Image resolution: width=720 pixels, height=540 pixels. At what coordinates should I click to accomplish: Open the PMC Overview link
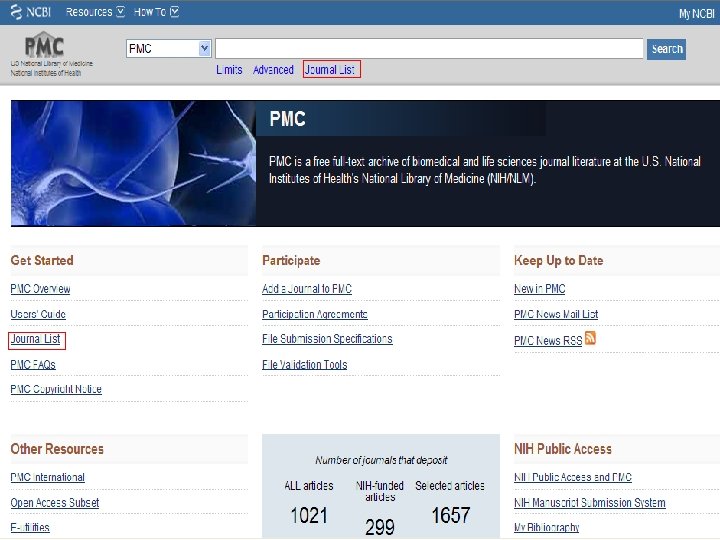pos(40,289)
